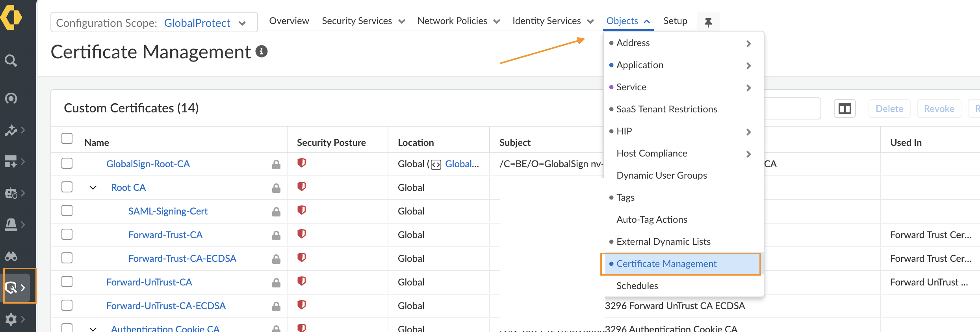This screenshot has height=332, width=980.
Task: Check the Forward-Trust-CA row checkbox
Action: tap(67, 234)
